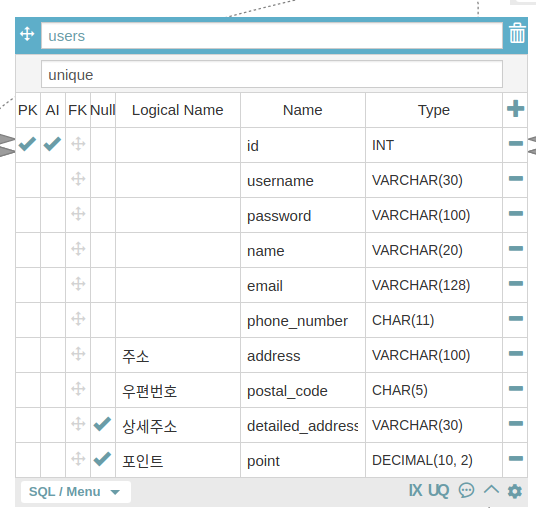Click the phone_number name cell
This screenshot has width=536, height=508.
tap(303, 320)
